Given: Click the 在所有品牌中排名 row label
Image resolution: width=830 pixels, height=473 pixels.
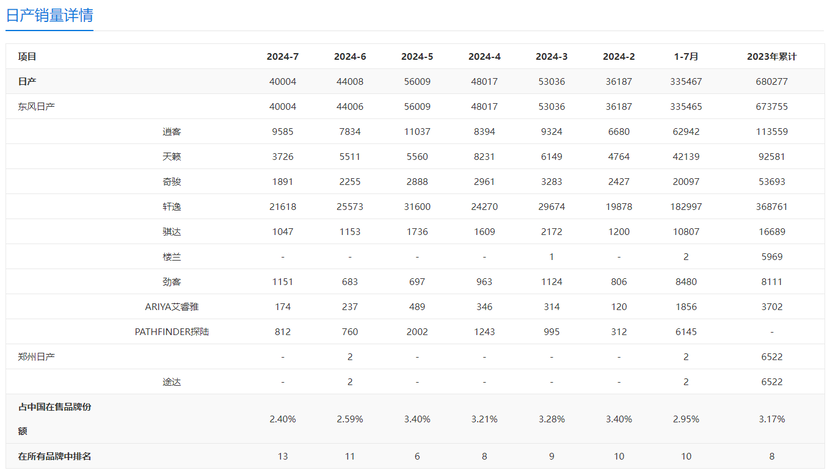Looking at the screenshot, I should coord(55,456).
